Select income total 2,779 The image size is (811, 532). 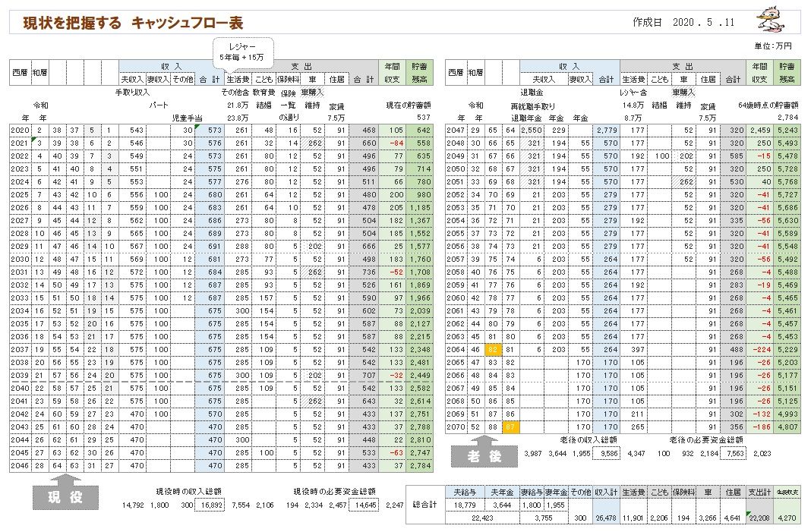606,131
